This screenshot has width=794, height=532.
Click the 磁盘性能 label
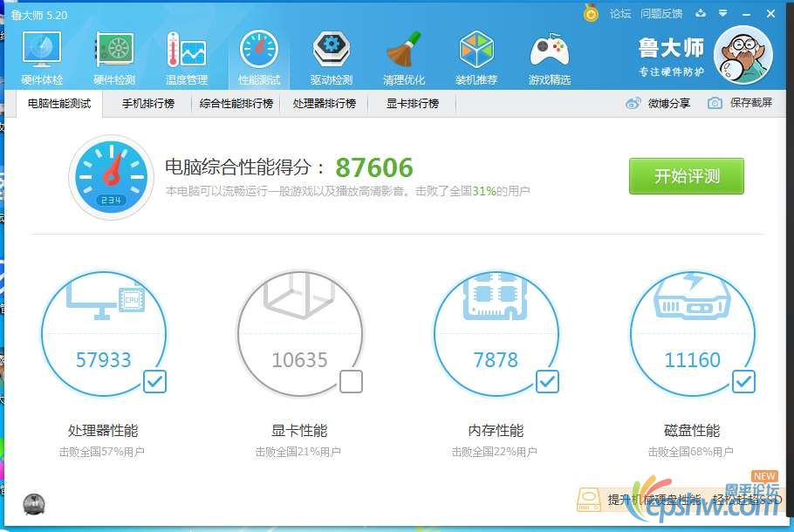point(692,431)
